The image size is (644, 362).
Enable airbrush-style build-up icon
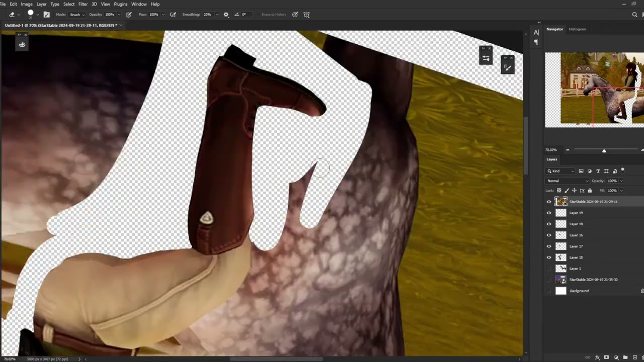click(x=173, y=15)
